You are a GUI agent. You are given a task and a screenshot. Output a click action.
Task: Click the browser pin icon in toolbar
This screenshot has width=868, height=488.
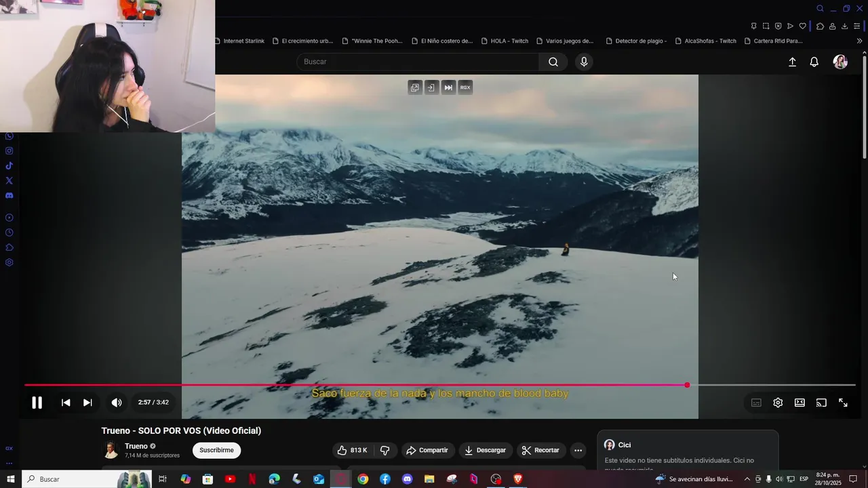pyautogui.click(x=753, y=26)
